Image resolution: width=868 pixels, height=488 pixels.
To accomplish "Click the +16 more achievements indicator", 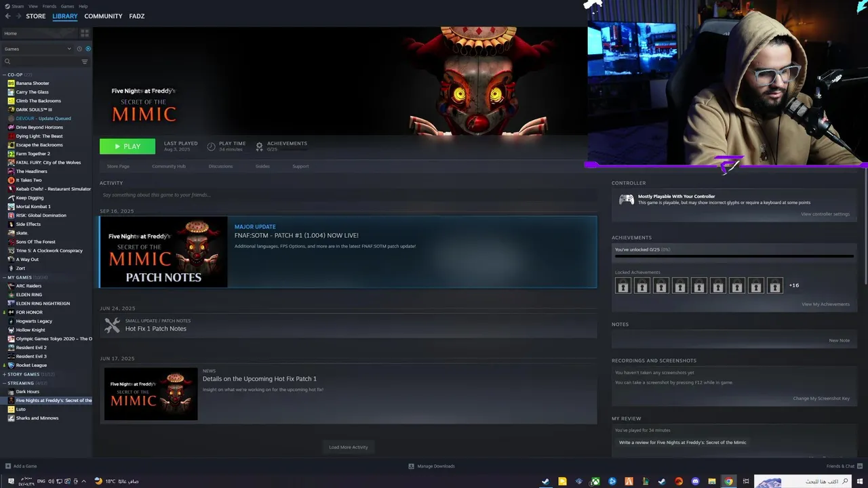I will (x=794, y=285).
